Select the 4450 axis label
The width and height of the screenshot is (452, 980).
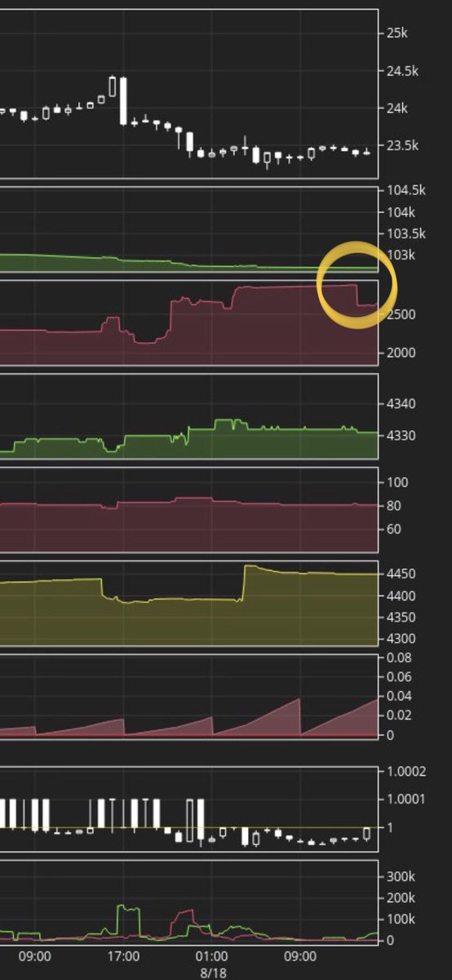point(401,574)
